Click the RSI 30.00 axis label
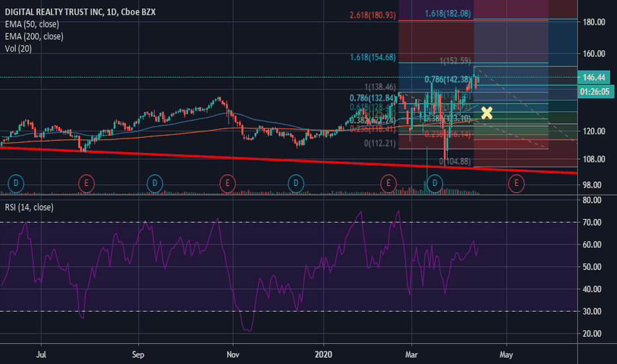 pos(592,312)
